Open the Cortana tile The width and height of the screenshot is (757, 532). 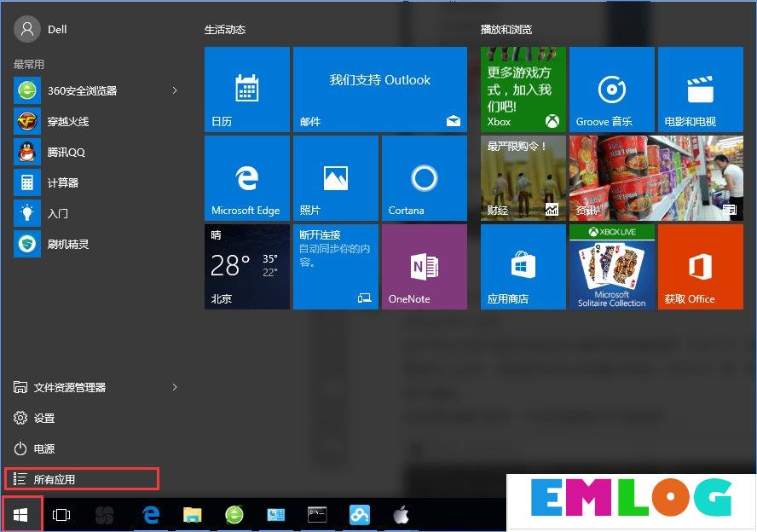(x=425, y=178)
